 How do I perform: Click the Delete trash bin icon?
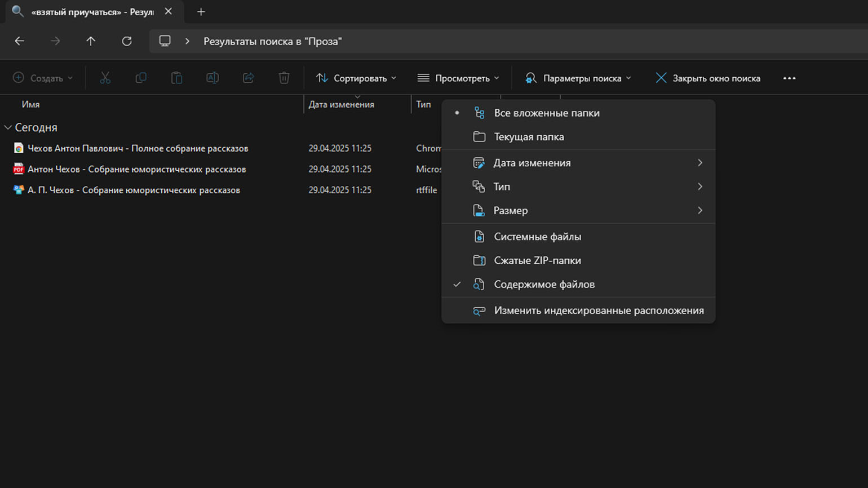[284, 78]
